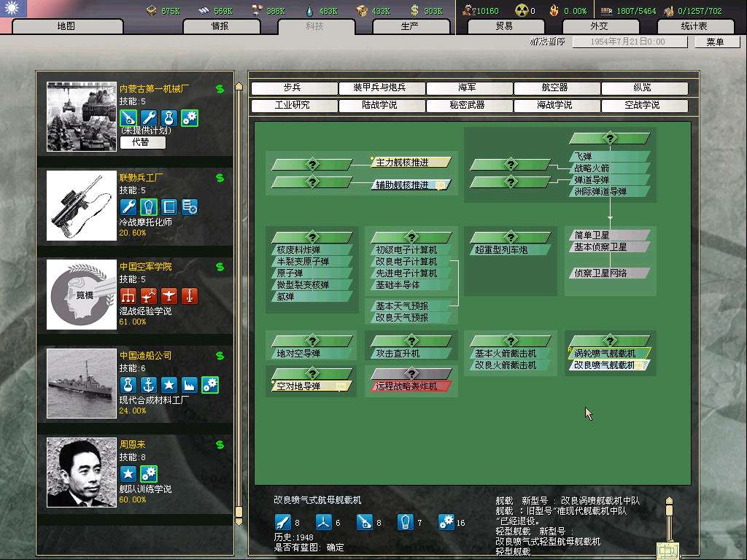Click red bomber tactics icon of 中国空军学院

pos(149,296)
